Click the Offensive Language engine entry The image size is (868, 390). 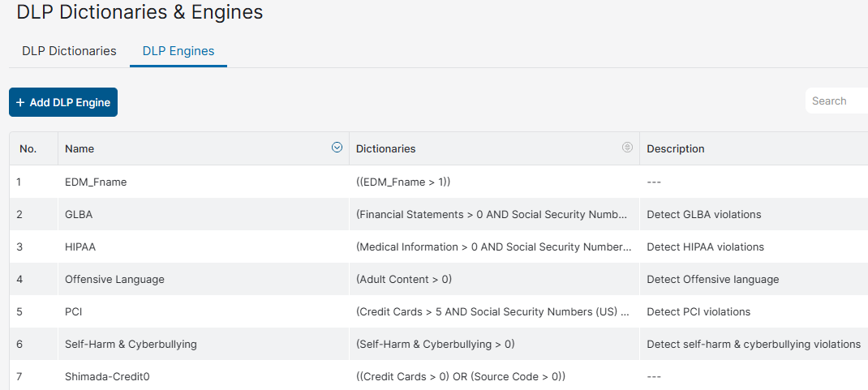(x=114, y=280)
